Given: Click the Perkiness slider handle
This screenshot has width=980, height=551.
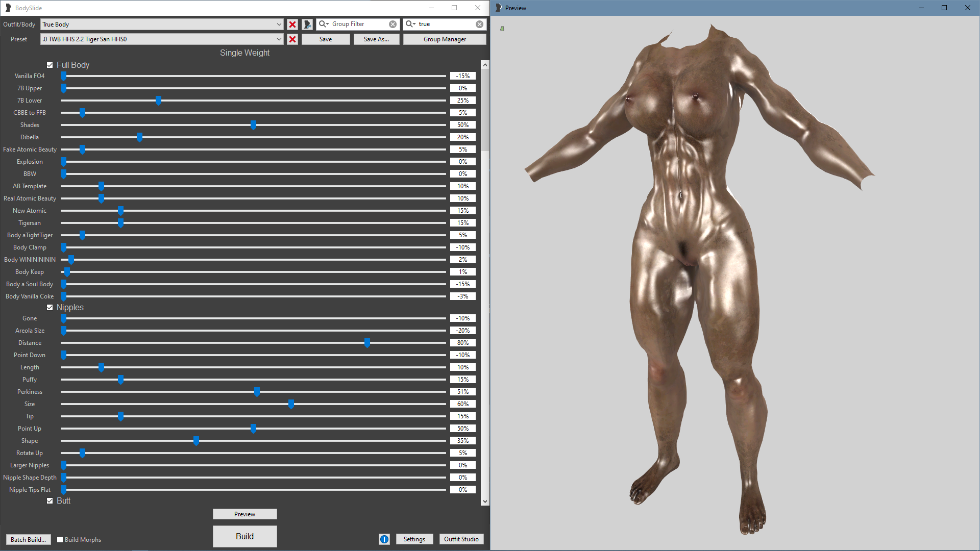Looking at the screenshot, I should tap(257, 392).
